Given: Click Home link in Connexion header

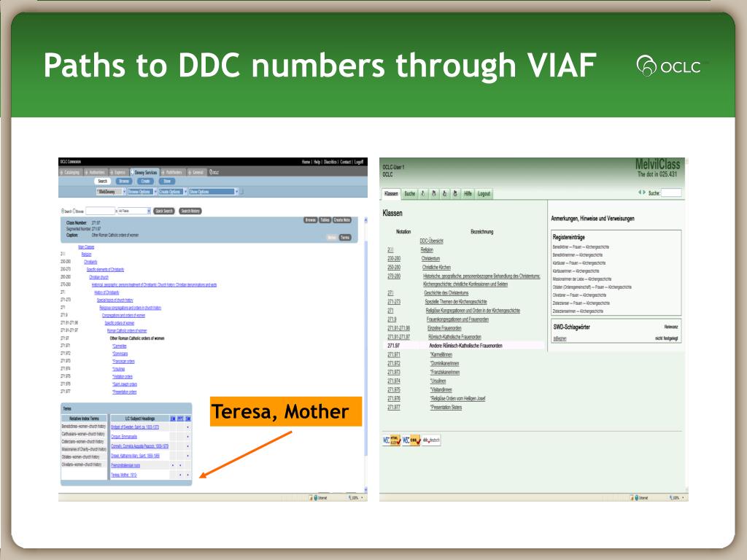Looking at the screenshot, I should (306, 162).
